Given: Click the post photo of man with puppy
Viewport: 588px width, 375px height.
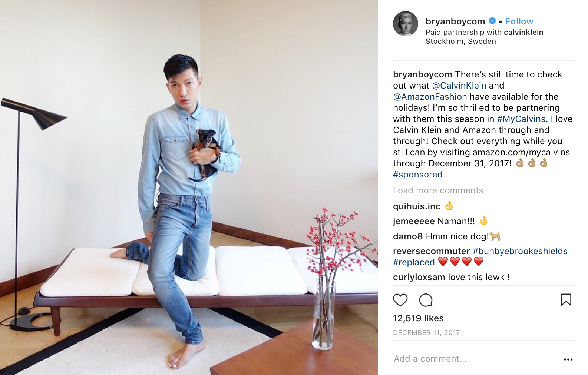Looking at the screenshot, I should pyautogui.click(x=189, y=187).
